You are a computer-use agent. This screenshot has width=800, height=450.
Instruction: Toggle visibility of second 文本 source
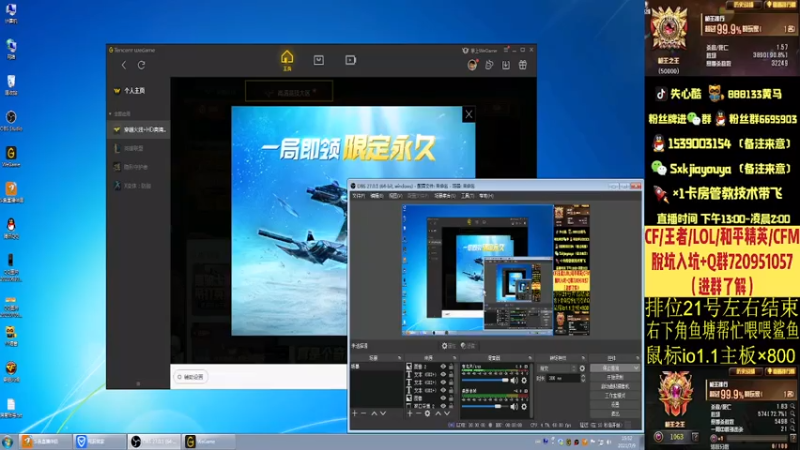[x=443, y=383]
